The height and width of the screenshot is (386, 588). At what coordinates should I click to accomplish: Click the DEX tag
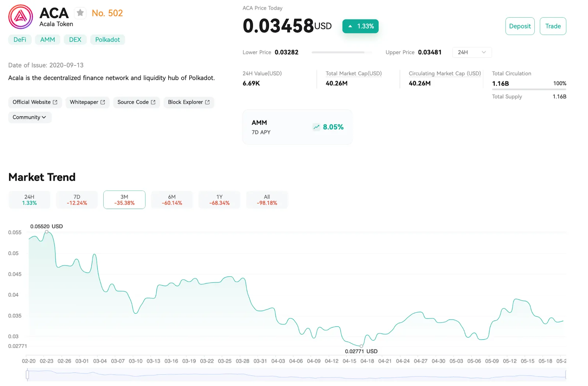pos(75,40)
